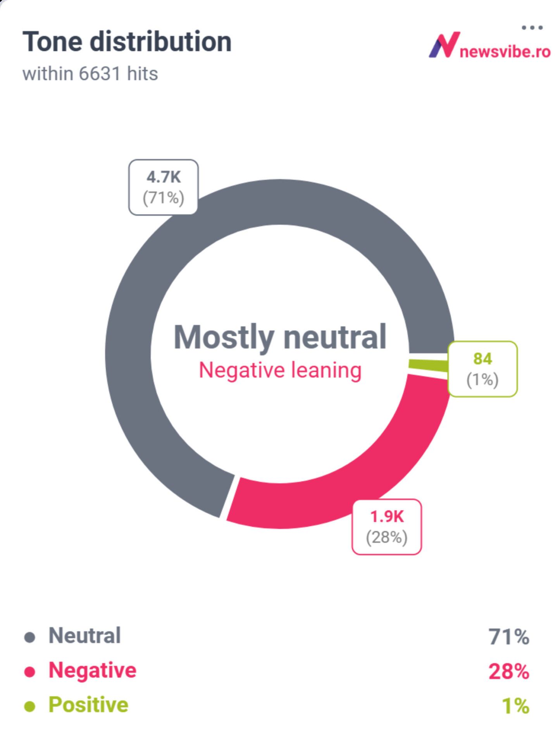Toggle the Negative legend entry
Viewport: 560px width, 744px height.
pyautogui.click(x=92, y=670)
